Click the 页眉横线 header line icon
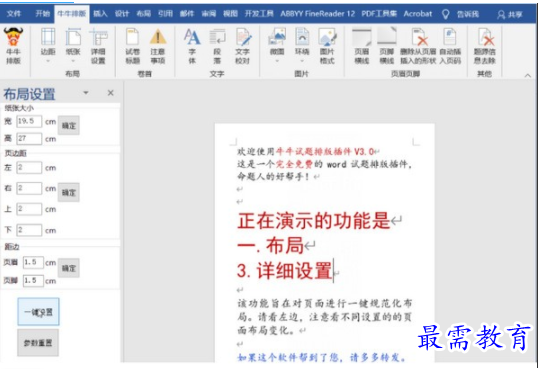This screenshot has height=369, width=539. (x=362, y=37)
